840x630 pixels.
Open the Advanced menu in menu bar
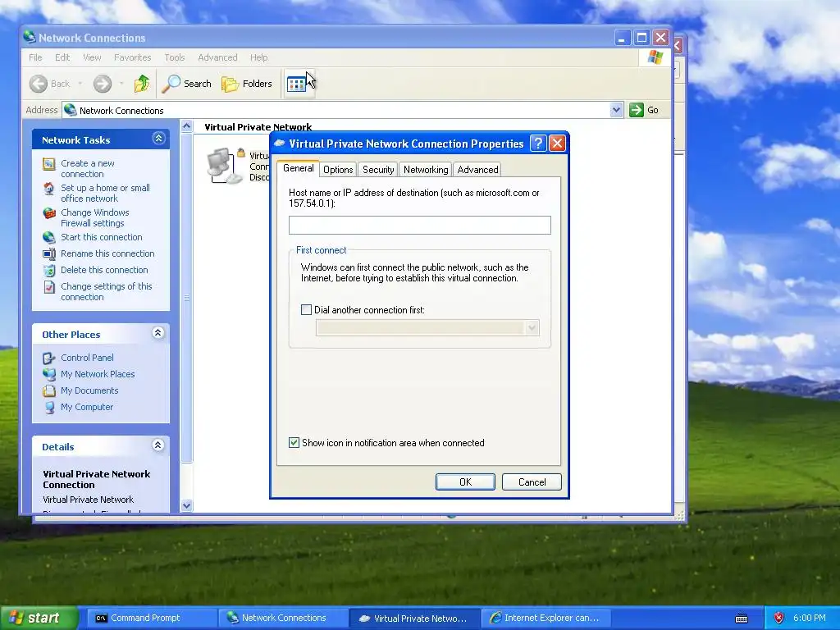click(x=217, y=57)
